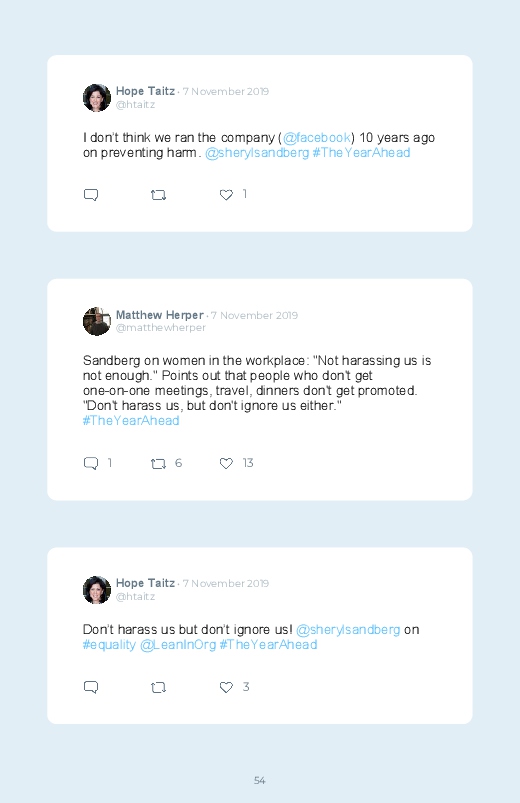Open the @facebook mention link

317,138
